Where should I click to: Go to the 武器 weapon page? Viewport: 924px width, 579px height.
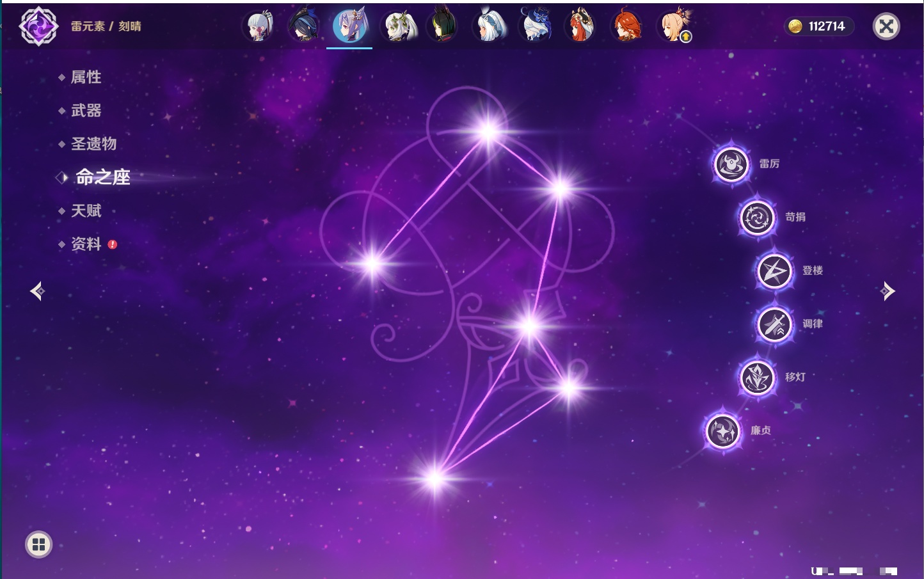click(x=86, y=111)
